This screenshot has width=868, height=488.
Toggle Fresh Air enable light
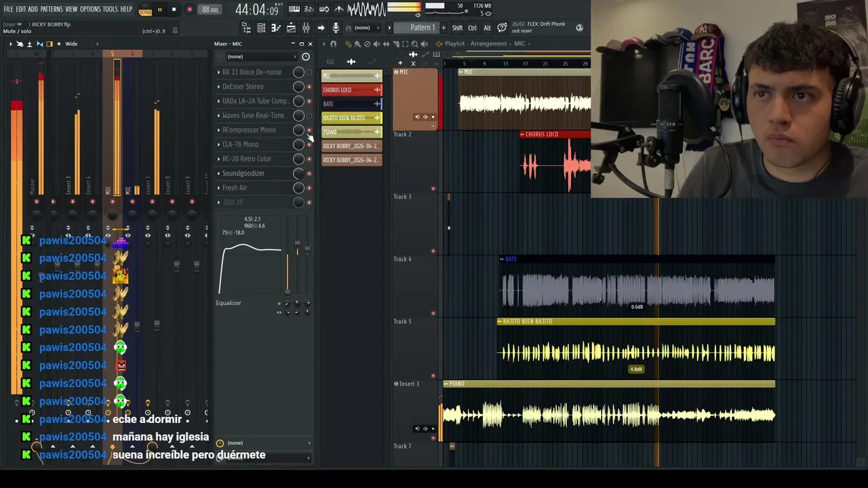coord(309,188)
